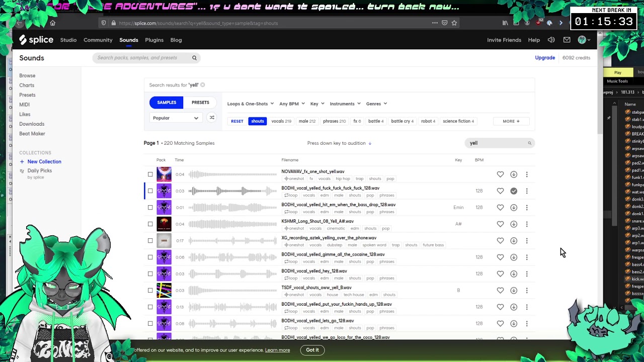Open the user avatar account menu

584,40
